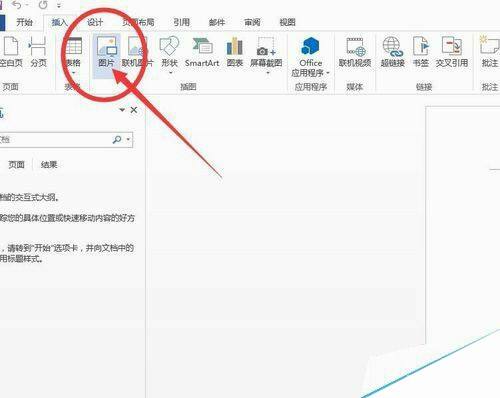Insert a Cross-reference (交叉引用)
Viewport: 500px width, 398px height.
(x=452, y=52)
